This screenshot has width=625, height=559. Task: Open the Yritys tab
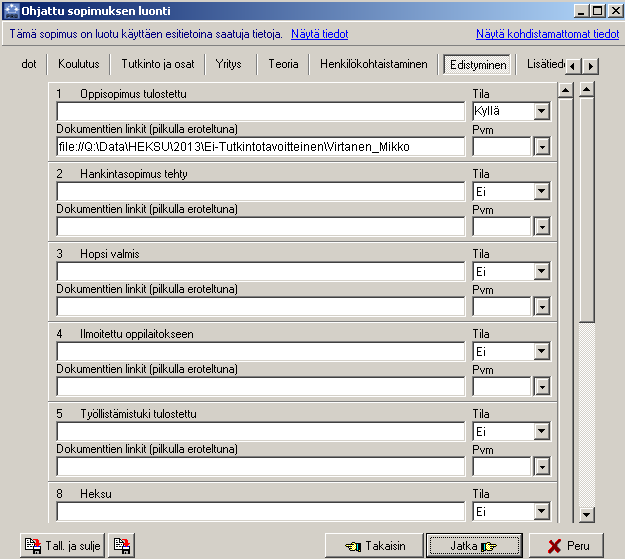tap(229, 64)
